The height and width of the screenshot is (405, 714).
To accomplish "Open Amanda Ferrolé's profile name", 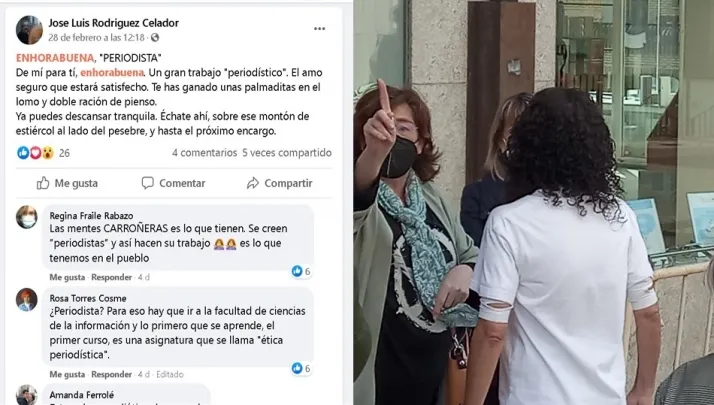I will [82, 395].
